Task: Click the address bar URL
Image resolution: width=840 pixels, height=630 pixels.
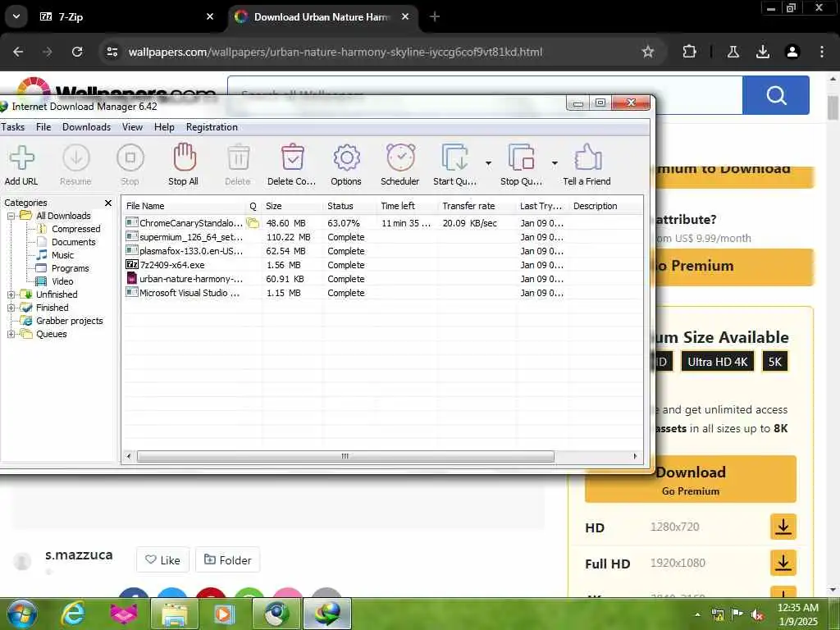Action: [x=336, y=52]
